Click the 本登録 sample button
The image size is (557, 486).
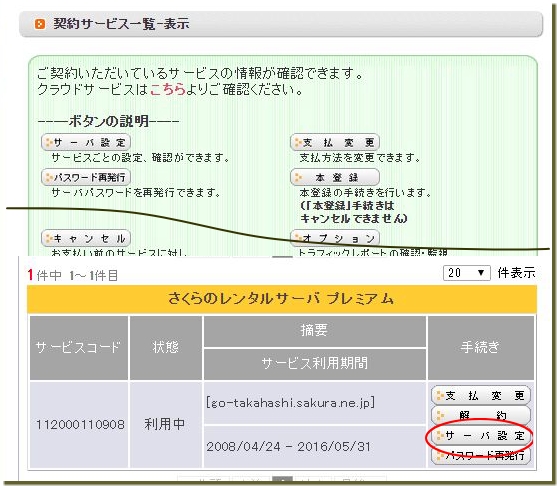pyautogui.click(x=335, y=177)
